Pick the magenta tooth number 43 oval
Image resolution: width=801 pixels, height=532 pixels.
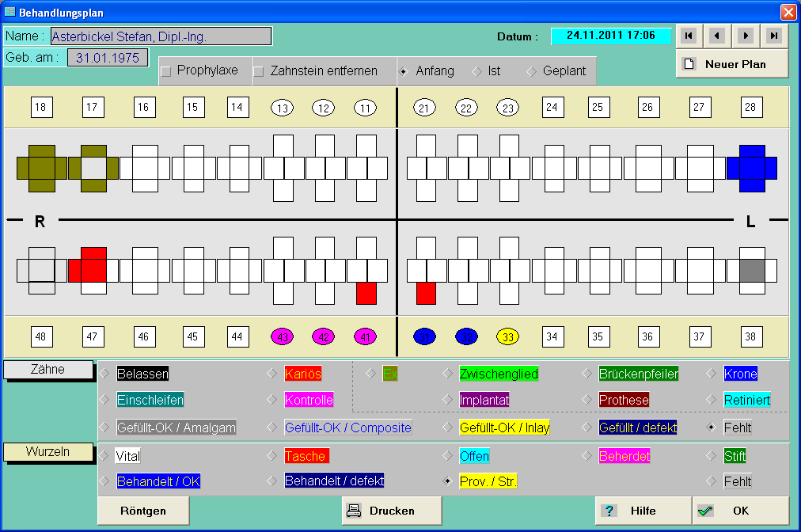tap(282, 336)
